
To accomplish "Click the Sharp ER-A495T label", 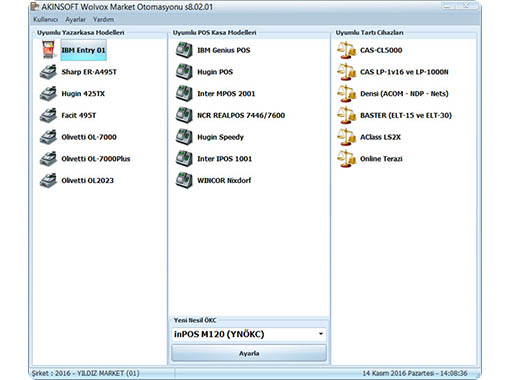I will coord(89,72).
